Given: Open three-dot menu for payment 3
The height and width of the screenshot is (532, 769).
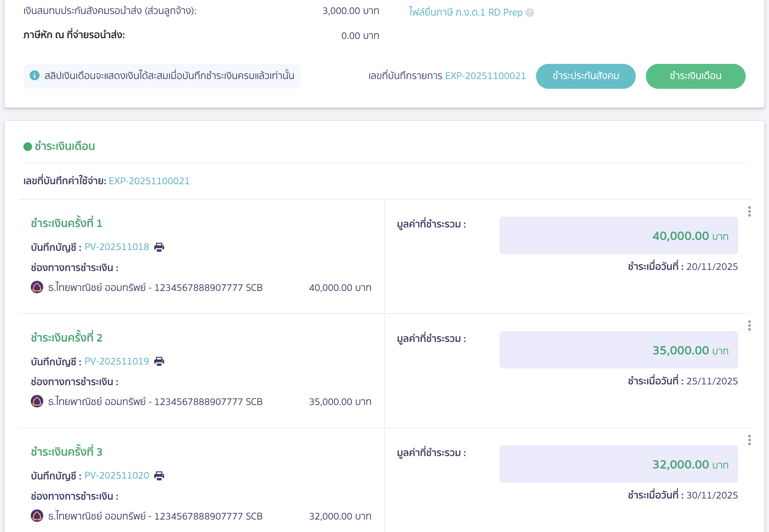Looking at the screenshot, I should [749, 440].
